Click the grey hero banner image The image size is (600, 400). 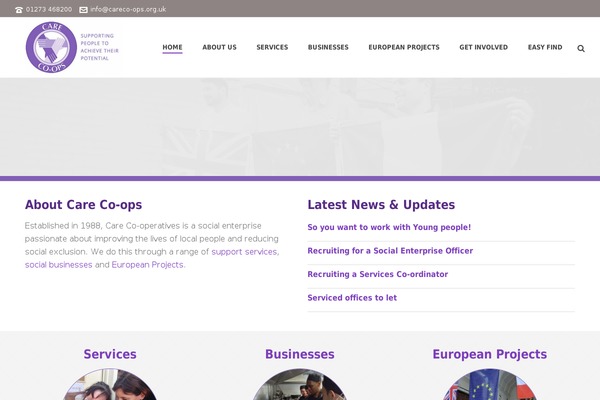pos(300,127)
